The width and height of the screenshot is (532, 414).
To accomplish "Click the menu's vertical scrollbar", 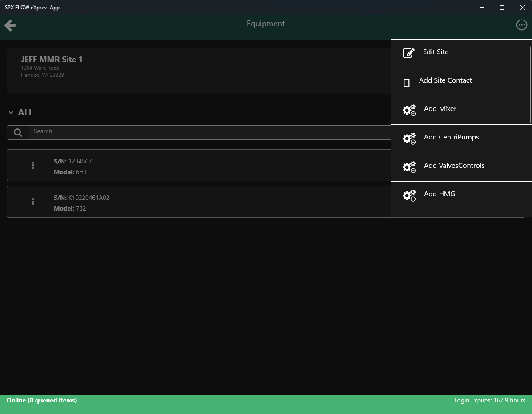I will (531, 85).
